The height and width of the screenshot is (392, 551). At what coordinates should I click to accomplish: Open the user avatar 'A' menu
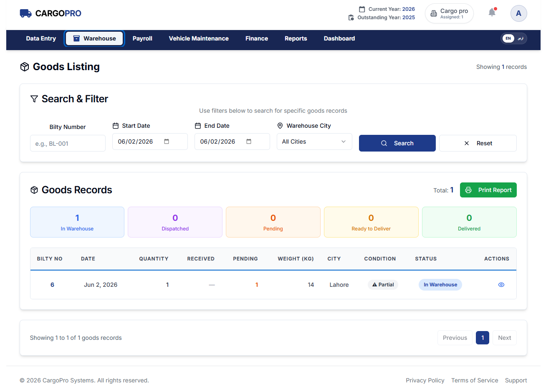click(518, 13)
